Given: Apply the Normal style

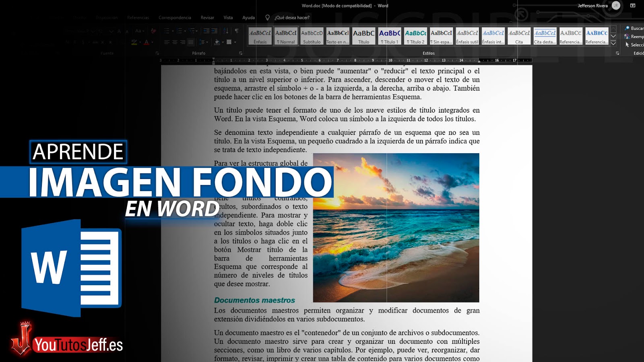Looking at the screenshot, I should [x=286, y=36].
